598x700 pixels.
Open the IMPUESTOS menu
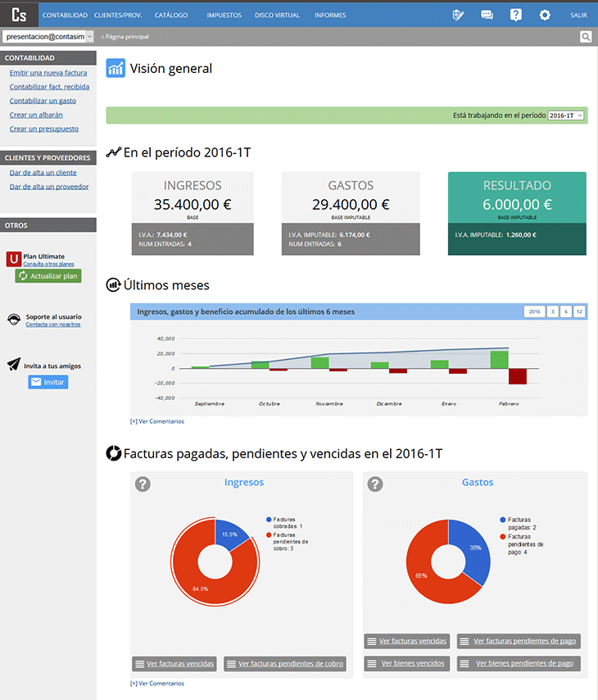224,16
